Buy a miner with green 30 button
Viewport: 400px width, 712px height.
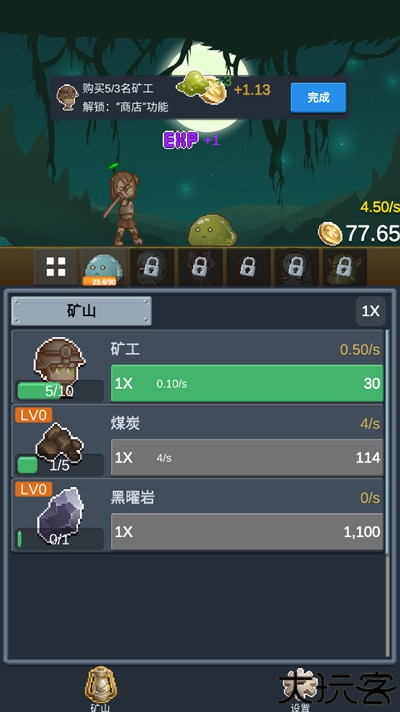pyautogui.click(x=247, y=383)
